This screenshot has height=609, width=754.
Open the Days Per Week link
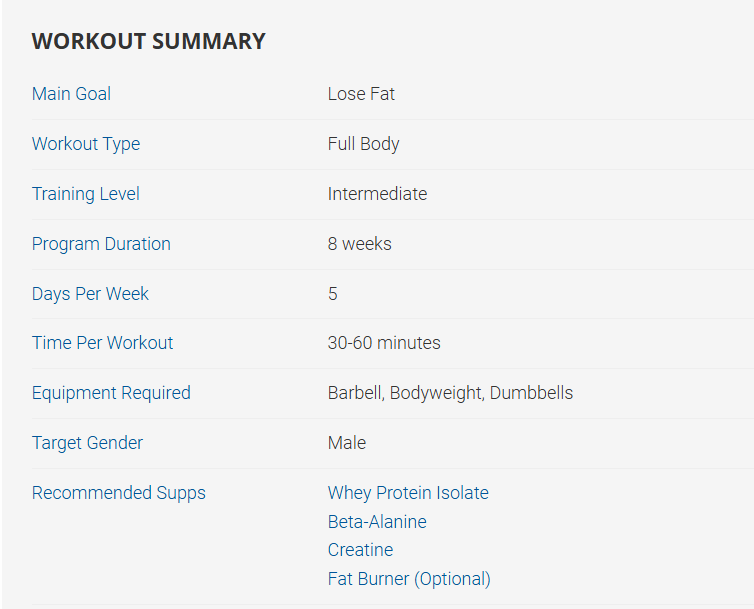(90, 294)
